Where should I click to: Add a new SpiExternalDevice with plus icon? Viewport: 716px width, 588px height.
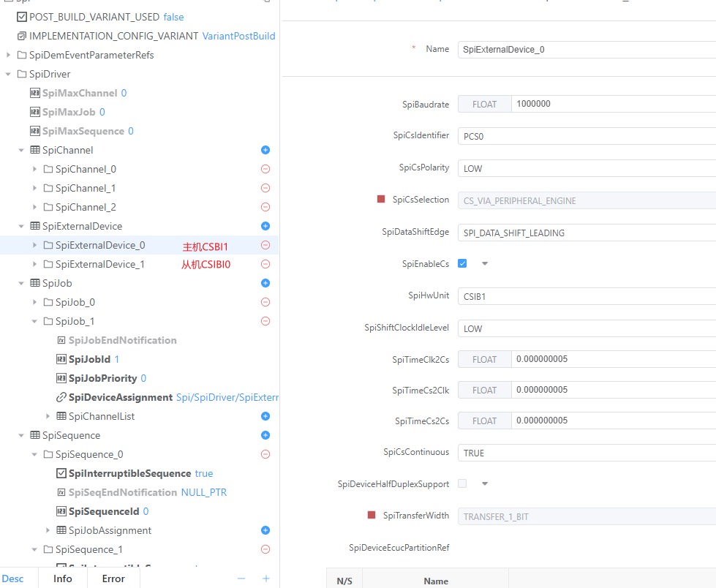265,226
